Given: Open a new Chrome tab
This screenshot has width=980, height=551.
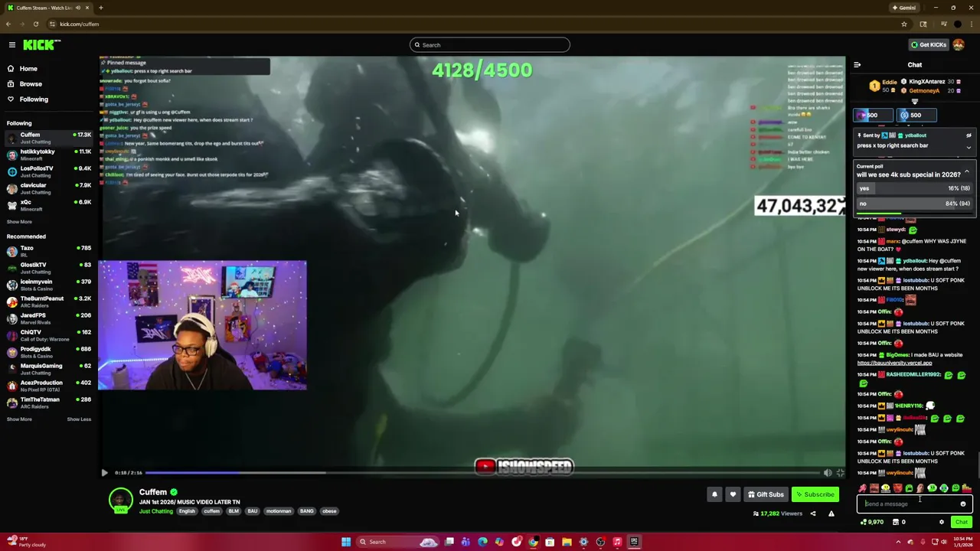Looking at the screenshot, I should [x=101, y=8].
